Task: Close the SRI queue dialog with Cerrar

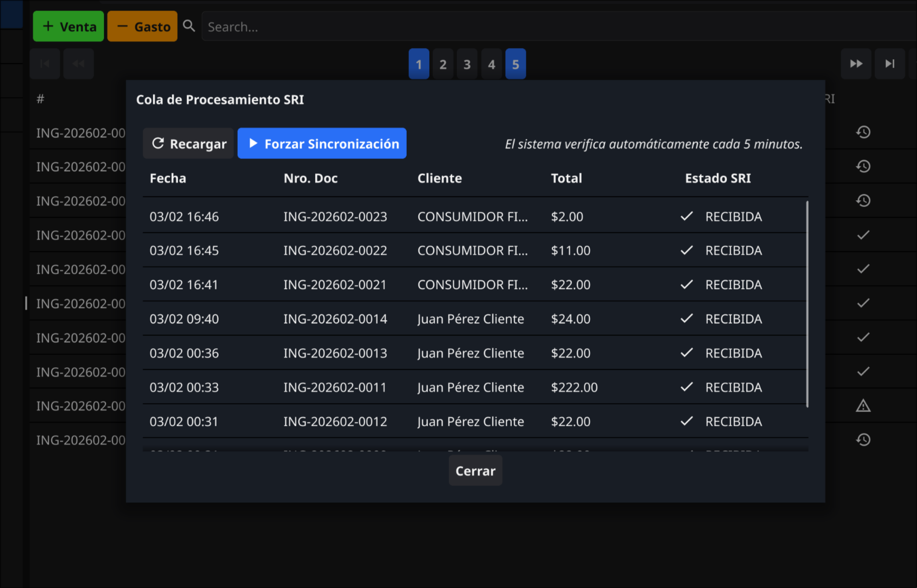Action: tap(475, 471)
